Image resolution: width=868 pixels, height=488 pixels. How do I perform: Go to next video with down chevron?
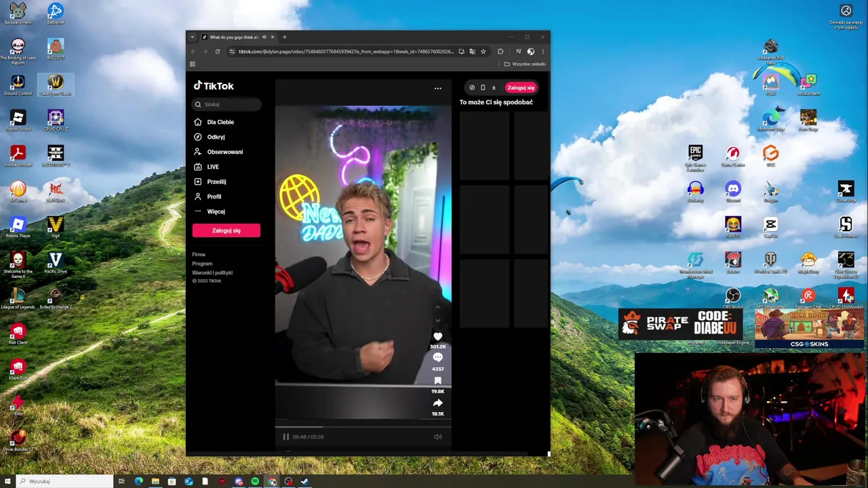[437, 321]
